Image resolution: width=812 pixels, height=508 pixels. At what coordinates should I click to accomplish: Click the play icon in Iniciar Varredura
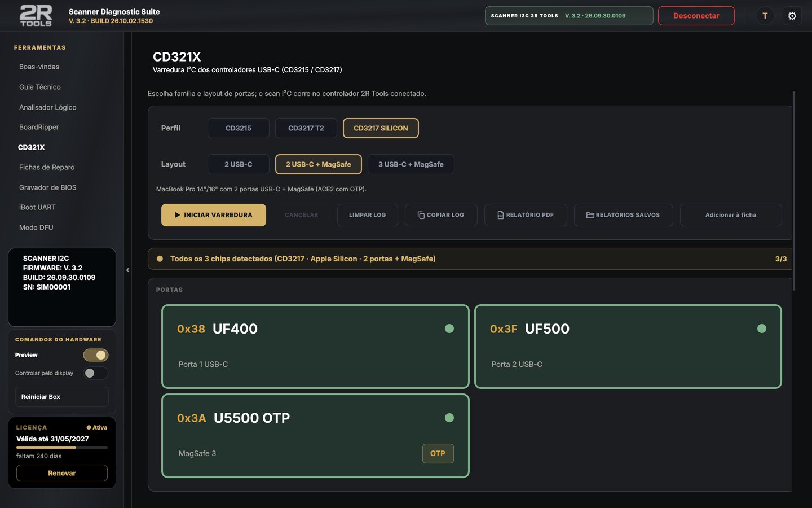(177, 215)
